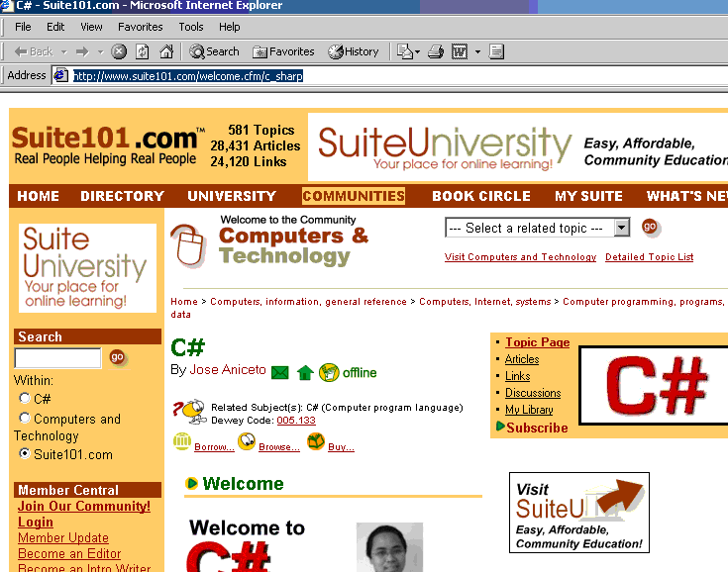Screen dimensions: 728x572
Task: Expand the Back button history arrow
Action: pyautogui.click(x=64, y=51)
